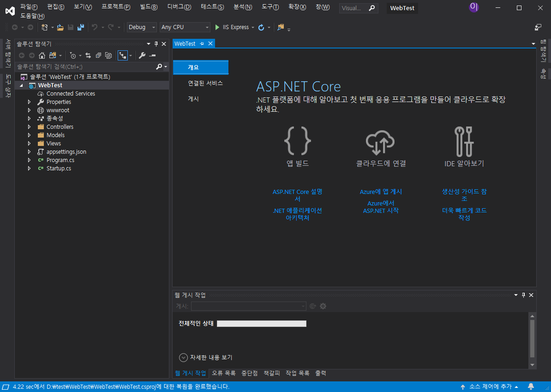Expand the Controllers folder node

pos(29,127)
